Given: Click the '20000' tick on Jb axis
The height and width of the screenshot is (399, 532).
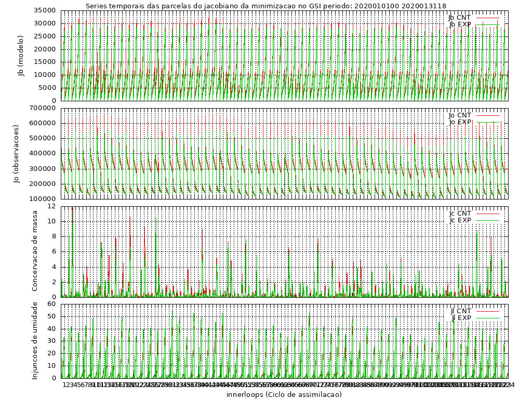Looking at the screenshot, I should [45, 49].
